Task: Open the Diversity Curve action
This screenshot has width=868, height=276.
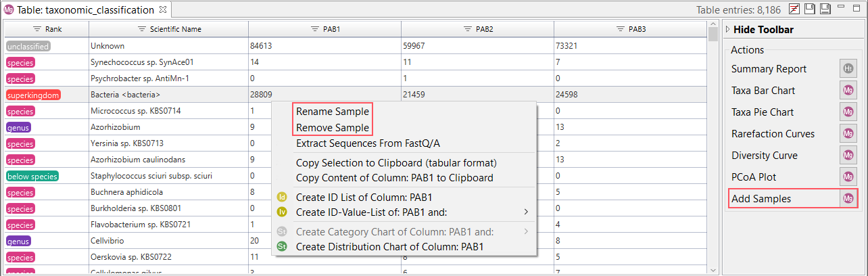Action: click(x=764, y=156)
